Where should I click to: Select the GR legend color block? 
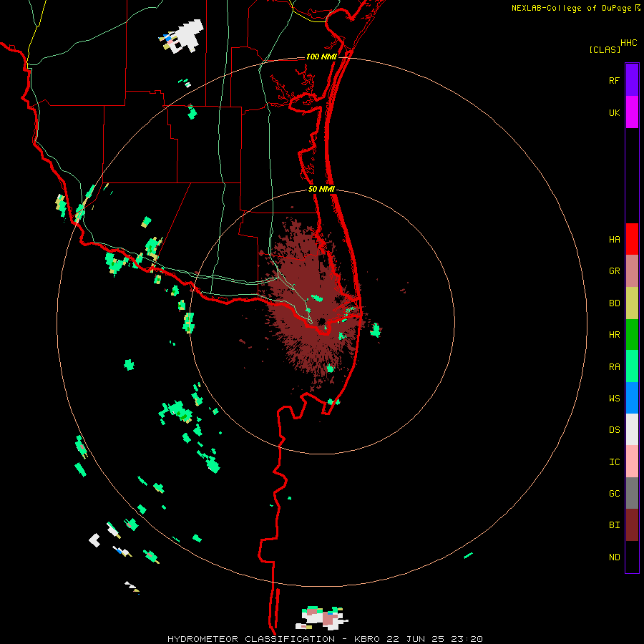coord(632,271)
